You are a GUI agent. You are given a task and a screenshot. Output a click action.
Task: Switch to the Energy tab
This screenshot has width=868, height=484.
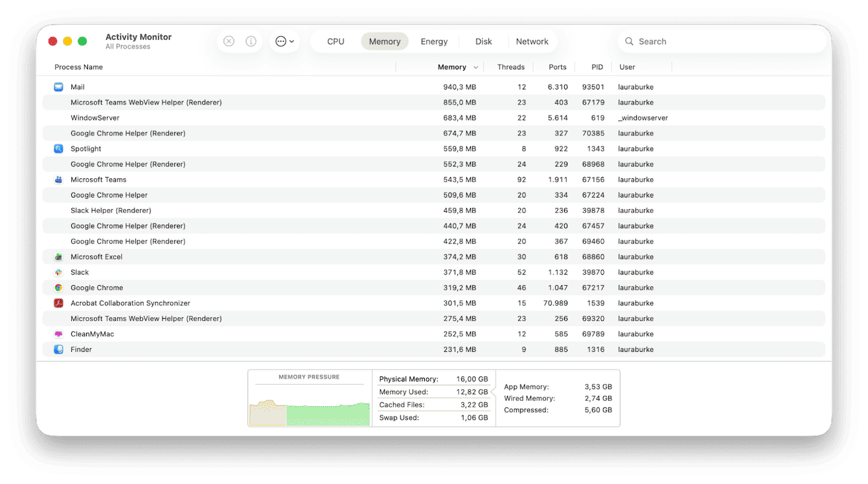(x=434, y=41)
